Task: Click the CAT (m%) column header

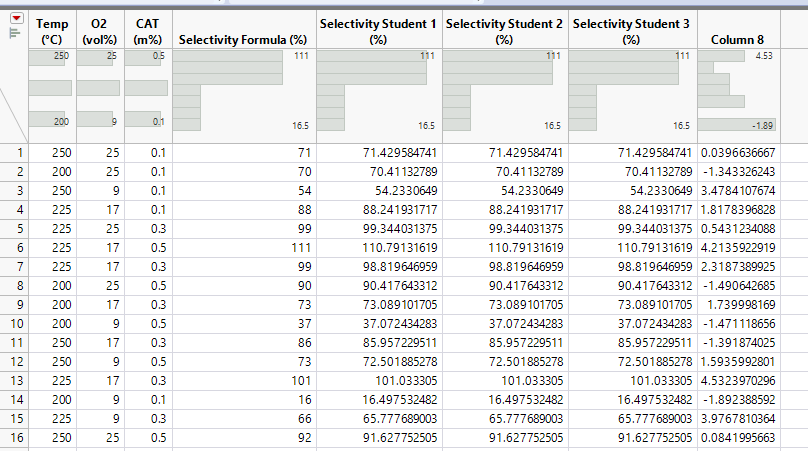Action: [147, 30]
